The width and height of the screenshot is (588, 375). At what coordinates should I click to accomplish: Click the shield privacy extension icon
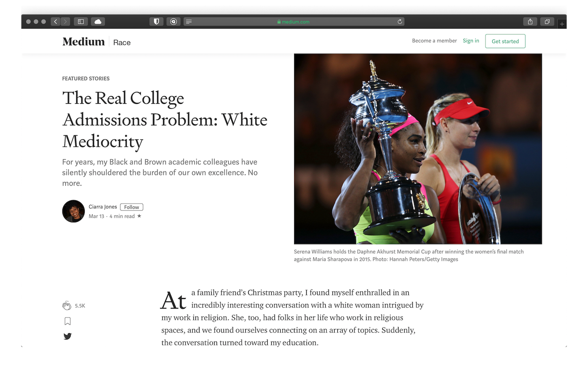coord(156,21)
